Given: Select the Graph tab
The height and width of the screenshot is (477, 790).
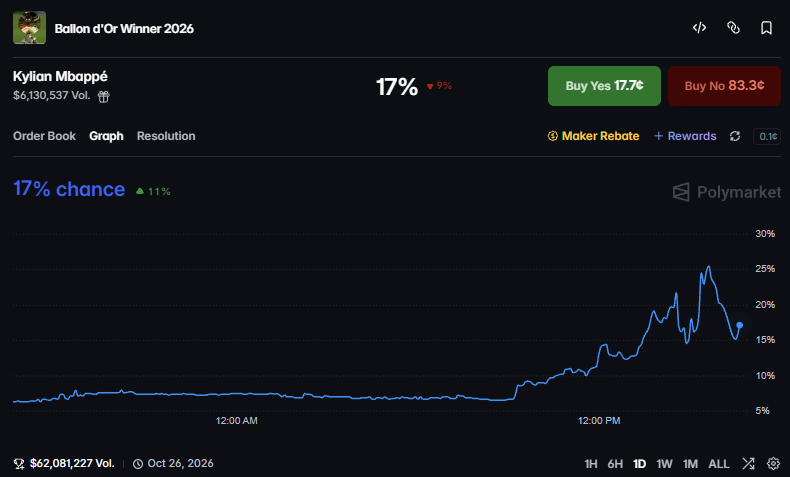Looking at the screenshot, I should [106, 136].
